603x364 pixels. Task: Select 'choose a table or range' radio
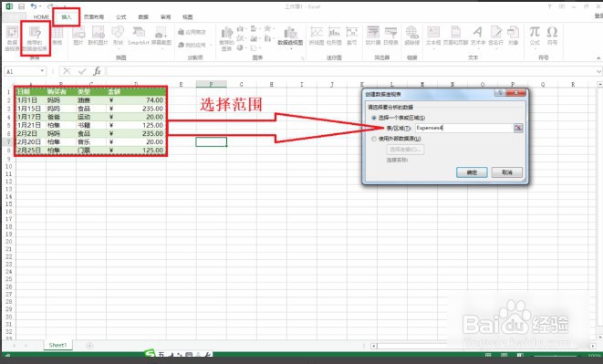pyautogui.click(x=374, y=118)
